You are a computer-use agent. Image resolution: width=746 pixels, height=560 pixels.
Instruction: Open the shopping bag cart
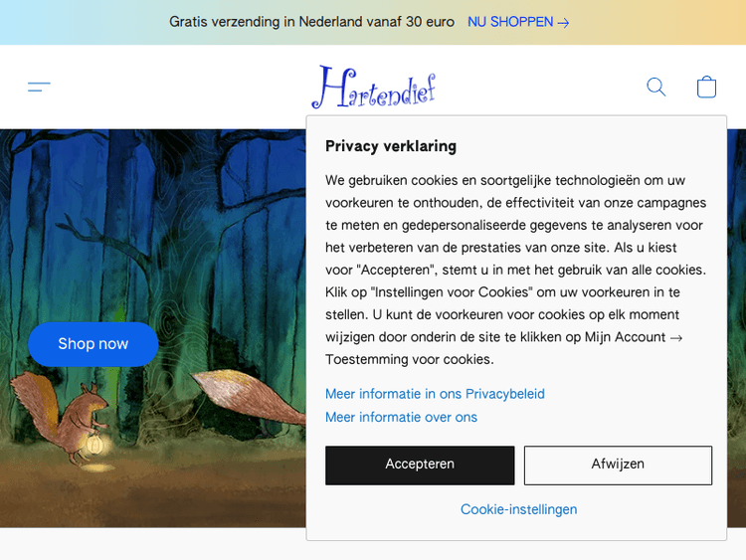[x=706, y=88]
